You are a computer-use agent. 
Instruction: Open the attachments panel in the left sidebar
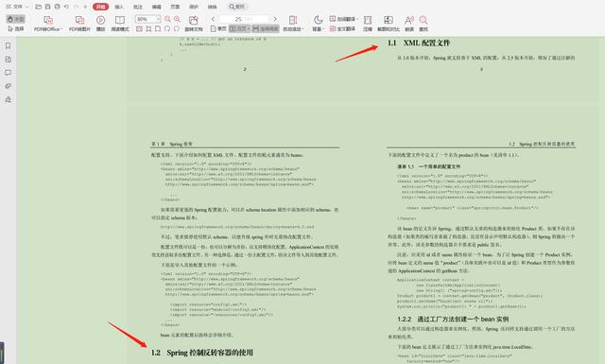coord(9,86)
